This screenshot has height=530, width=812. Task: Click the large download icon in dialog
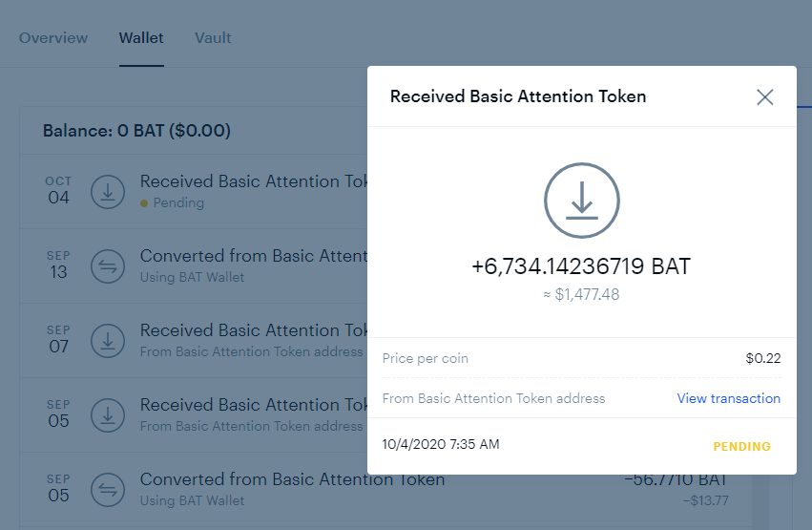click(x=581, y=201)
